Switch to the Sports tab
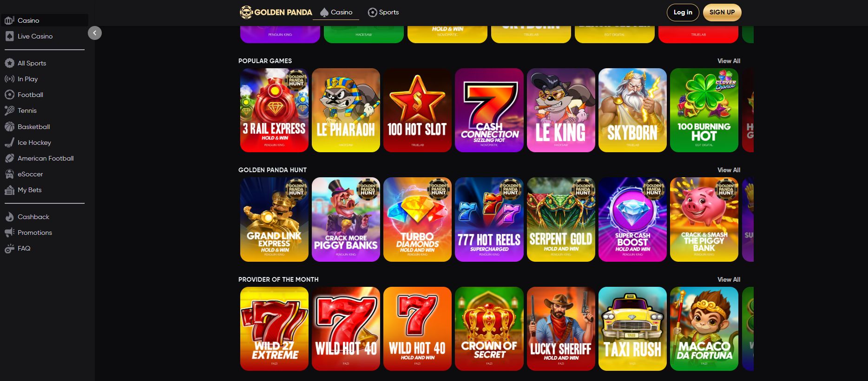Viewport: 868px width, 381px height. (x=383, y=12)
